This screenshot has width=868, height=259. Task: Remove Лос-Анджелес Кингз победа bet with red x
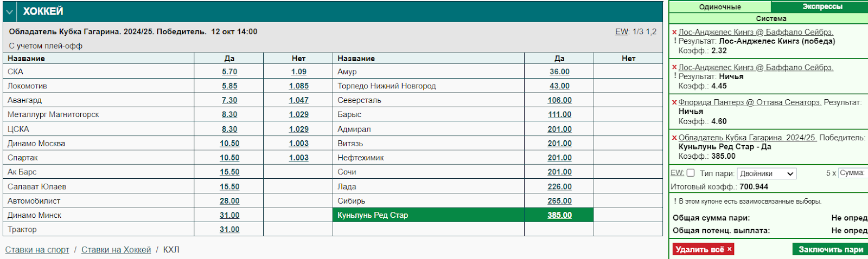[674, 33]
